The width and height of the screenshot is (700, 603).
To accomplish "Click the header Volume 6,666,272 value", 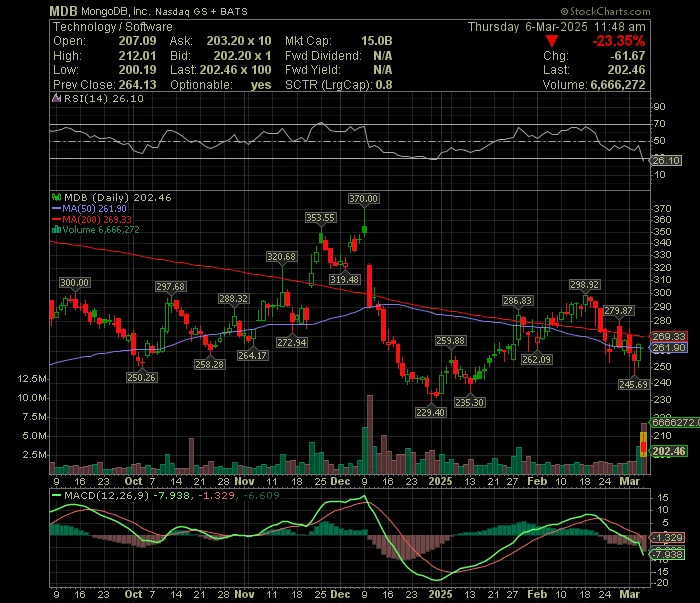I will pos(618,85).
